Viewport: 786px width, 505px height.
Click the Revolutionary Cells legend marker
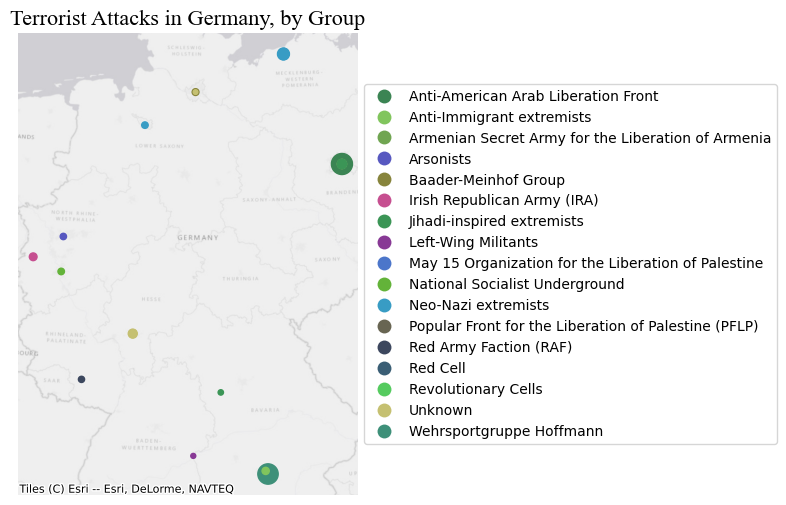[384, 389]
